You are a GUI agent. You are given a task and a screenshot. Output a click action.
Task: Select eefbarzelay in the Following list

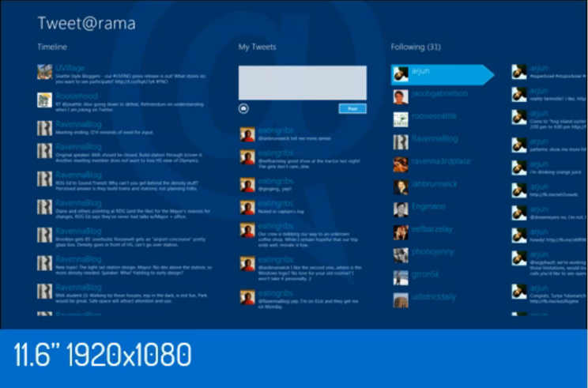[443, 233]
